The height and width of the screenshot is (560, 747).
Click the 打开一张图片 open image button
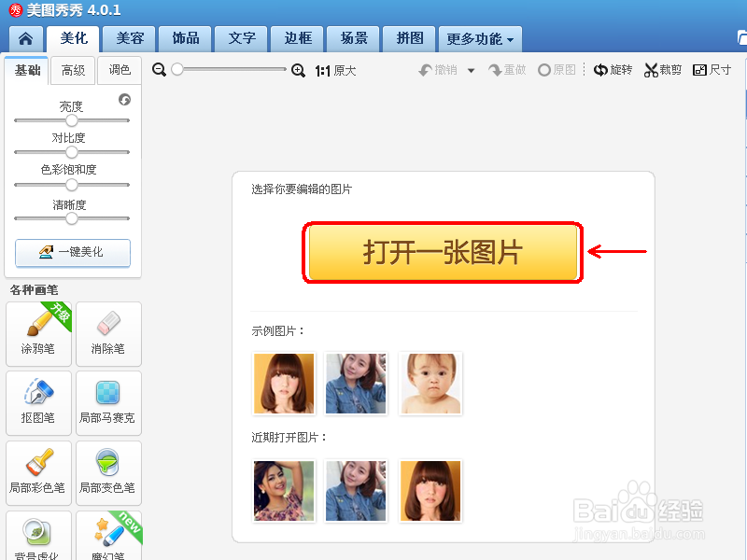click(x=443, y=252)
